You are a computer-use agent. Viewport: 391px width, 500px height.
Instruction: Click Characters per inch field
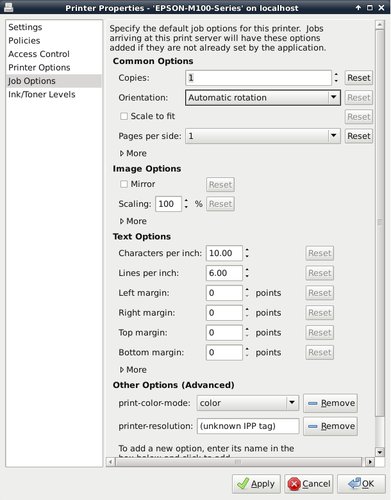(x=224, y=253)
